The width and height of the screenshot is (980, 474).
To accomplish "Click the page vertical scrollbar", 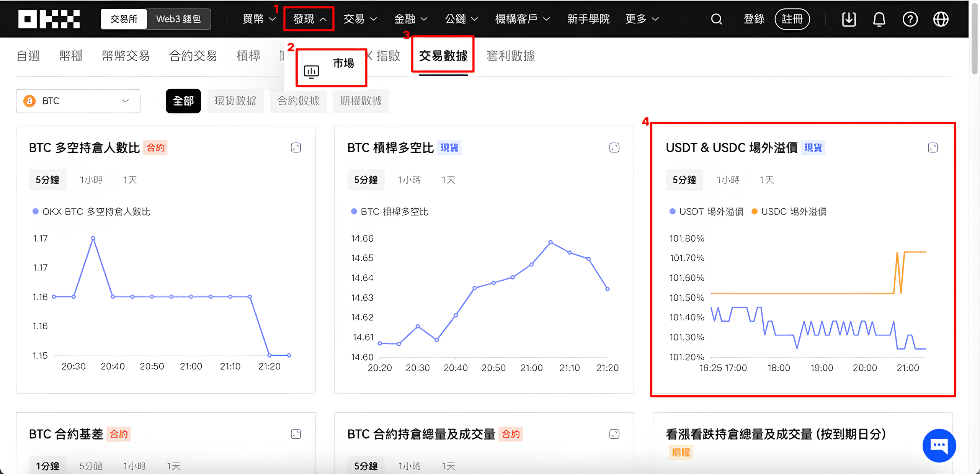I will click(x=975, y=38).
